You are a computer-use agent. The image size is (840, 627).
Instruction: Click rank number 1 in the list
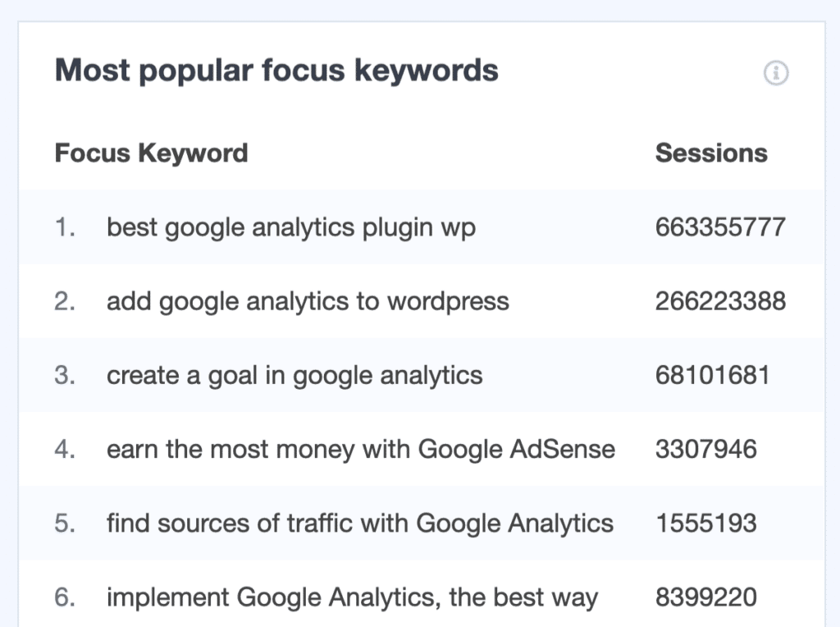(x=65, y=227)
